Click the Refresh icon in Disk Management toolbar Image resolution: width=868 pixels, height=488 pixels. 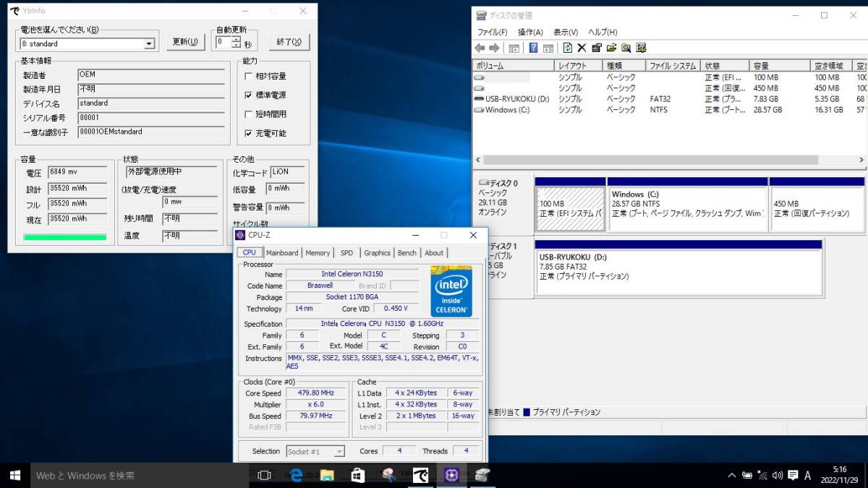click(x=567, y=48)
